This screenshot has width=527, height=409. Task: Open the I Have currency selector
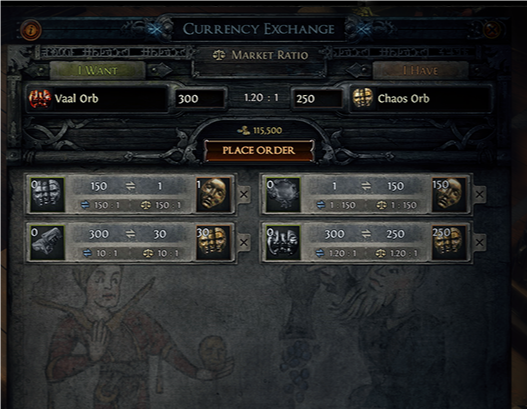[420, 71]
